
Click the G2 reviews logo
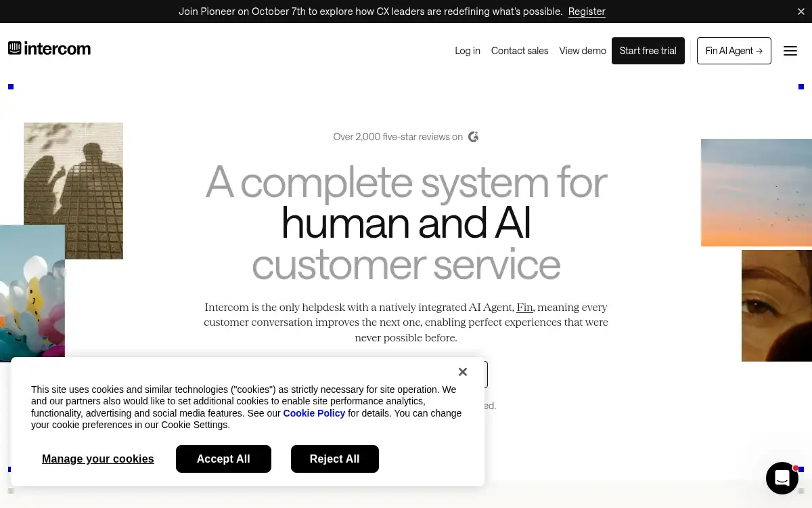pos(474,137)
